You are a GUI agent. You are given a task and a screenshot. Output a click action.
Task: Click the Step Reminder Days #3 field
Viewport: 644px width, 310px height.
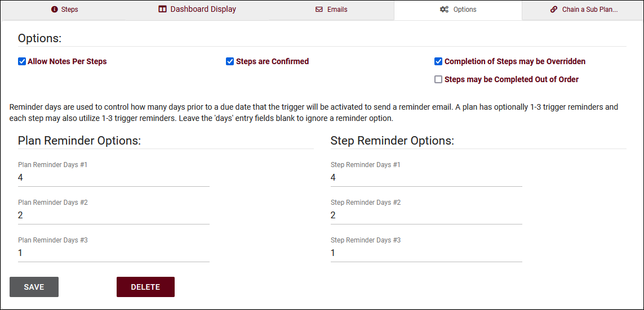click(426, 253)
